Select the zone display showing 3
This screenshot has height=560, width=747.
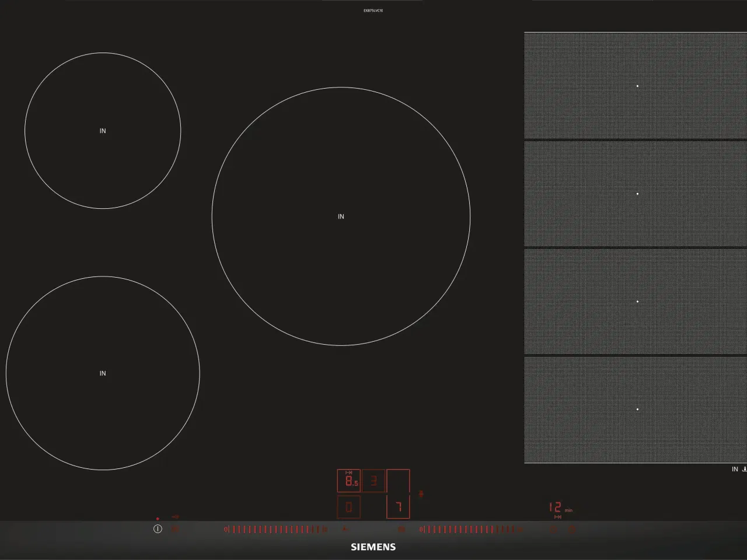tap(373, 481)
